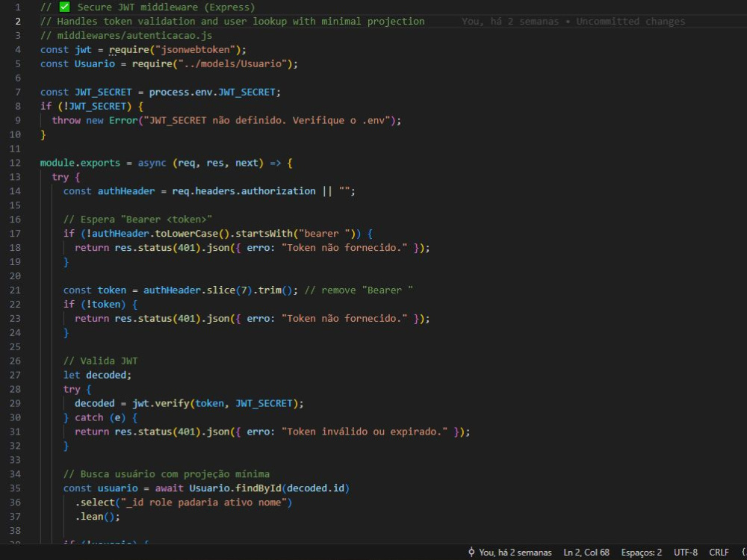Image resolution: width=747 pixels, height=560 pixels.
Task: Click "decoded.id" argument on line 35
Action: [x=315, y=488]
